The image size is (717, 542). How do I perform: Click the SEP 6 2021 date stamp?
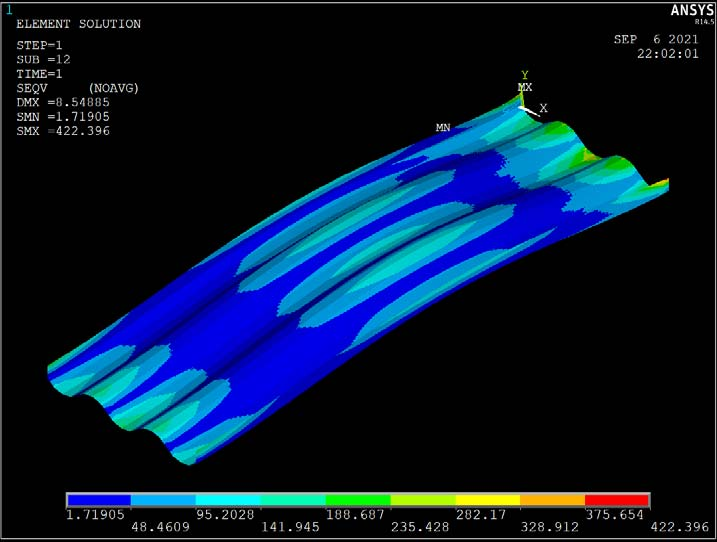[656, 39]
